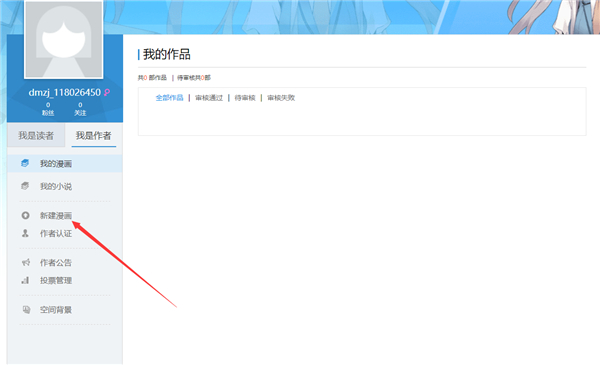Image resolution: width=600 pixels, height=365 pixels.
Task: Open 投票管理 vote management
Action: click(56, 280)
